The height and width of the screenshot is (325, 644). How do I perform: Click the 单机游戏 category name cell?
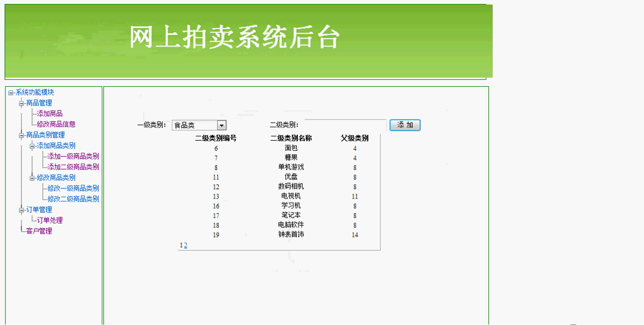[291, 168]
